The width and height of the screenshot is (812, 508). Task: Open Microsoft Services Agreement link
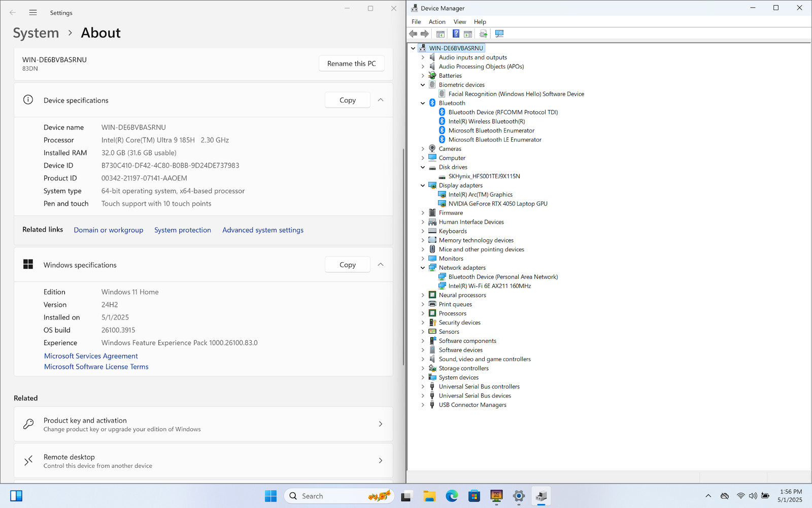coord(91,356)
